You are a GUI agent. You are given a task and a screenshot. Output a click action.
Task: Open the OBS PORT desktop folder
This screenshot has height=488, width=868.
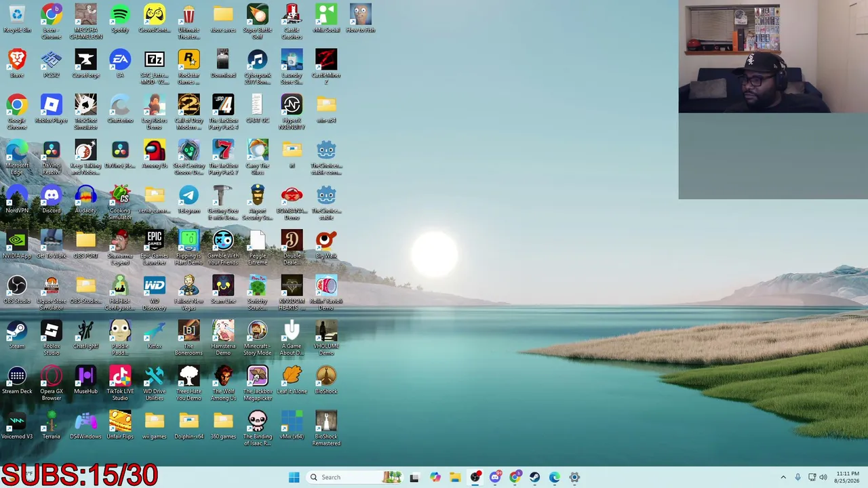click(85, 245)
